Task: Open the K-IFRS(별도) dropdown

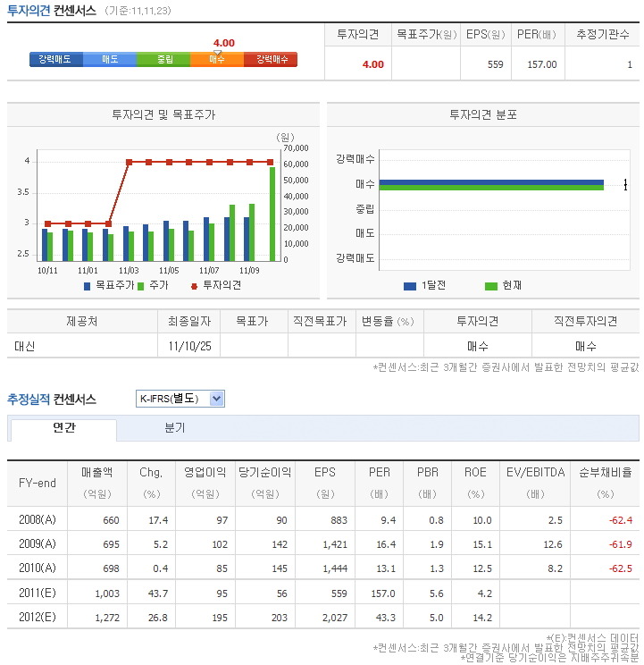Action: (x=180, y=399)
